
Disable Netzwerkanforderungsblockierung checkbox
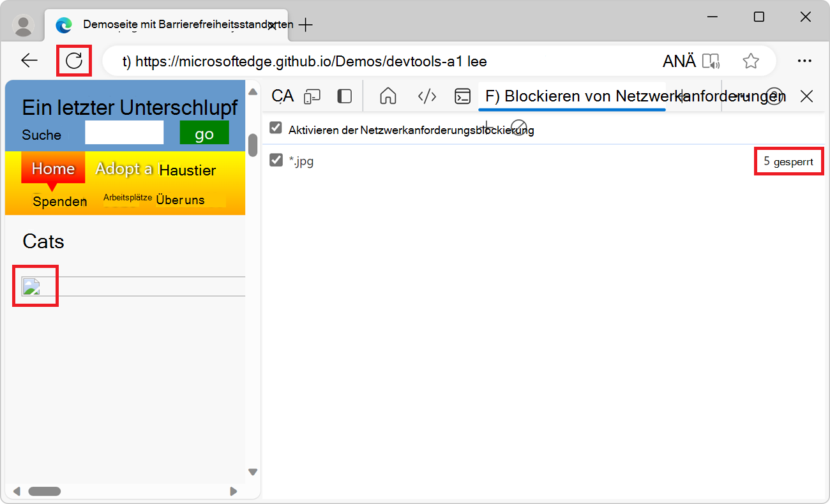click(276, 128)
